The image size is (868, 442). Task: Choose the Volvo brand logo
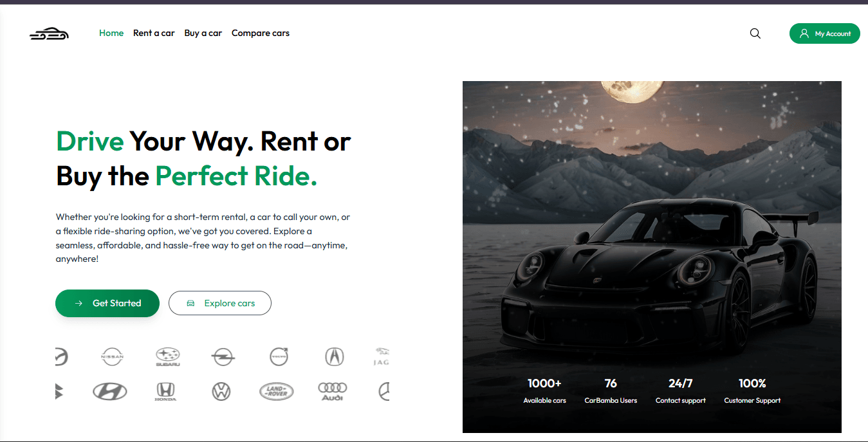pyautogui.click(x=279, y=356)
